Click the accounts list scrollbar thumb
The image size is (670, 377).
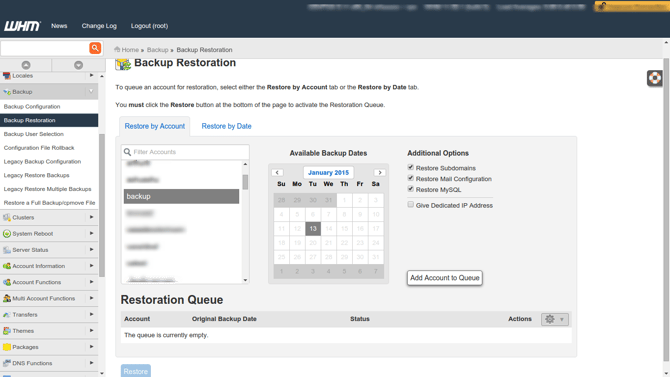pyautogui.click(x=245, y=182)
